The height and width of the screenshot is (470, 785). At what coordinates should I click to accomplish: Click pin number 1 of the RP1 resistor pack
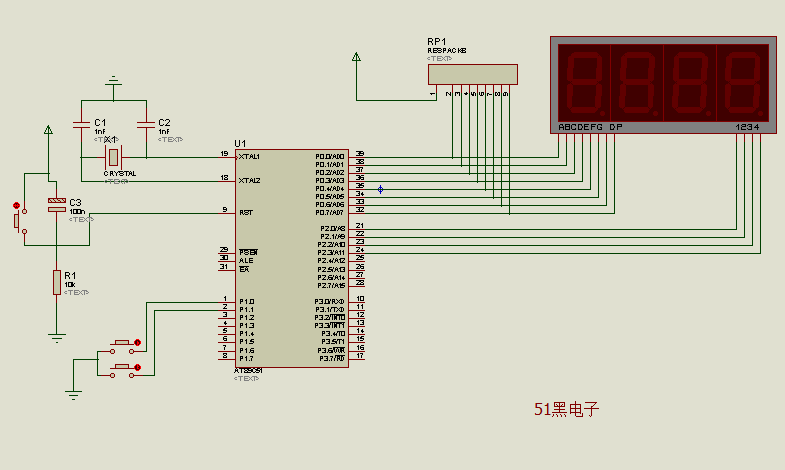(433, 94)
